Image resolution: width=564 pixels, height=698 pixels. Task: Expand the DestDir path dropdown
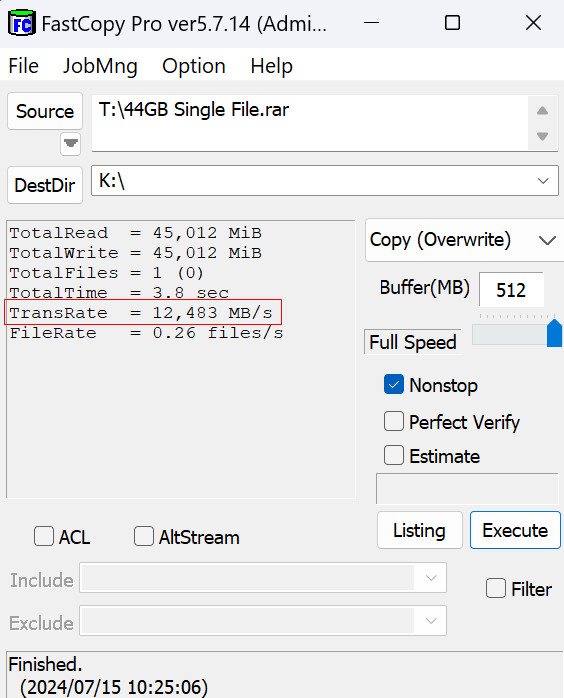(543, 181)
